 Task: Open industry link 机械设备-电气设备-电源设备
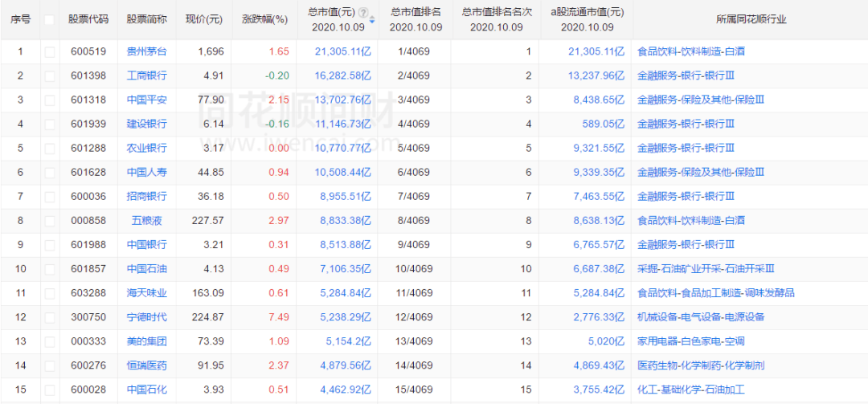coord(701,317)
